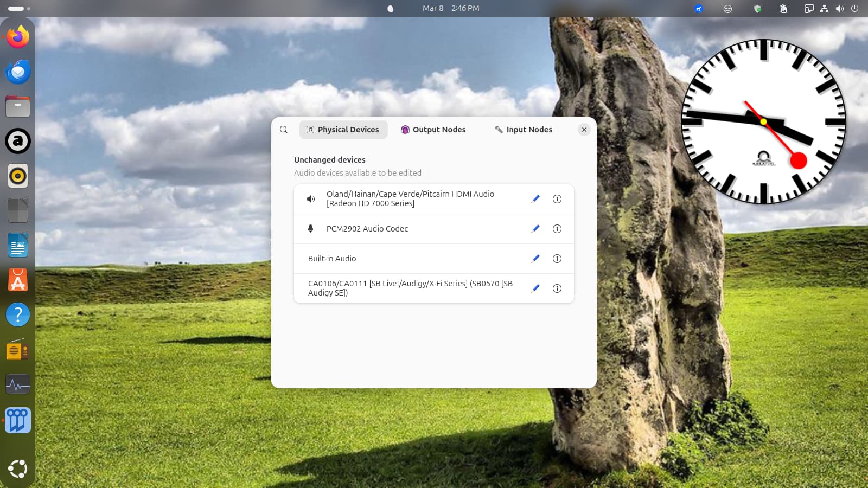
Task: Edit the Radeon HDMI Audio device
Action: click(x=535, y=199)
